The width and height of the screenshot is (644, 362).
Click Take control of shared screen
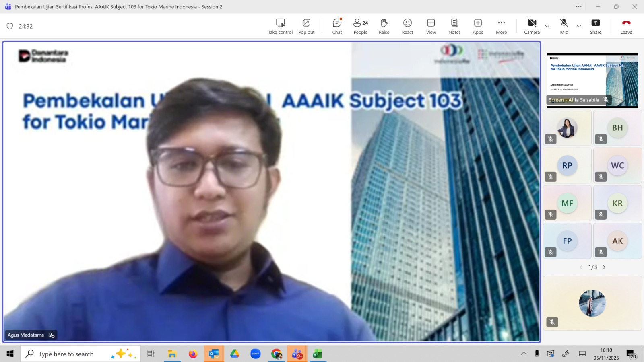(x=280, y=26)
